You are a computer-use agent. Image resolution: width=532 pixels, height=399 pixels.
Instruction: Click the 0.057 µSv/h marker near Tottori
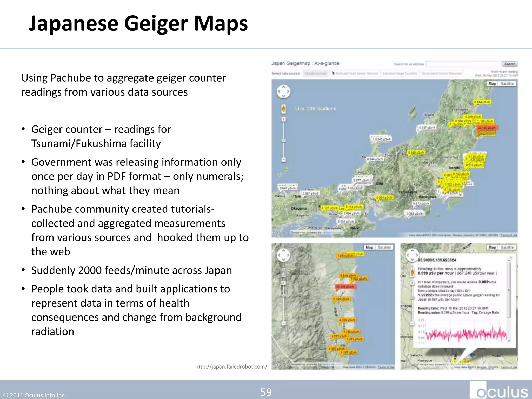[x=310, y=194]
